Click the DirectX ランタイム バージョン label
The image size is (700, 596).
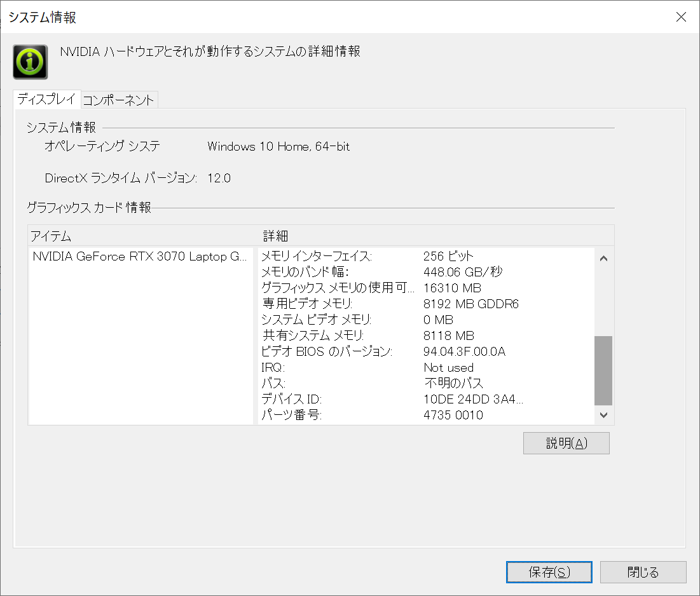121,179
